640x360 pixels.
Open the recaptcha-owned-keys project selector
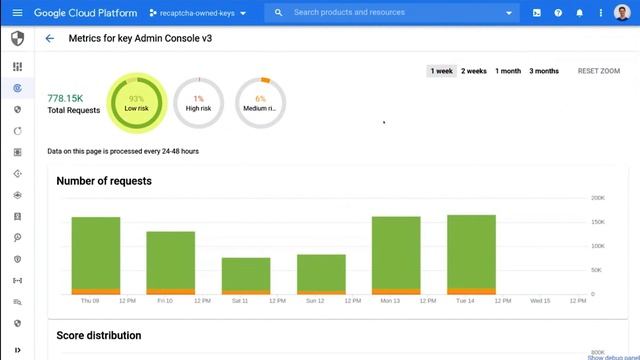[x=198, y=13]
